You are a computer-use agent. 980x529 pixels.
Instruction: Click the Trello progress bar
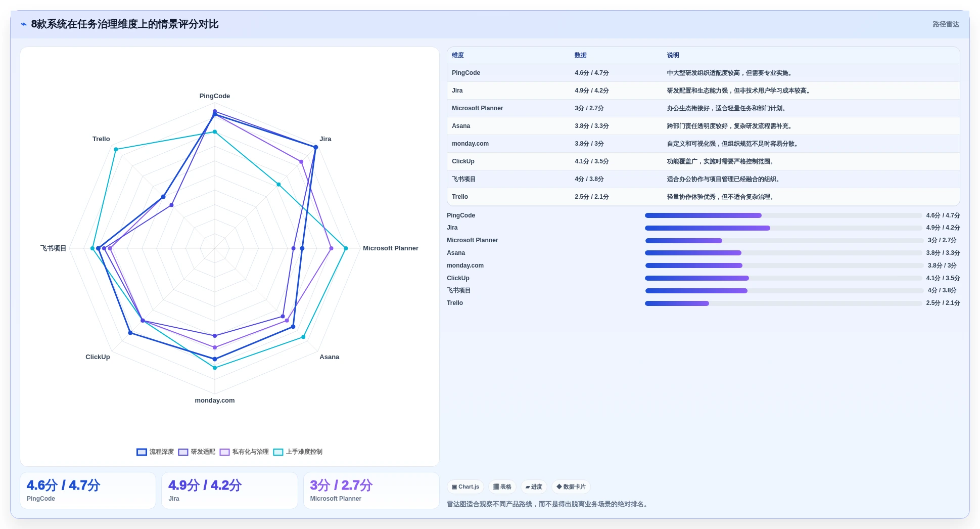point(783,303)
